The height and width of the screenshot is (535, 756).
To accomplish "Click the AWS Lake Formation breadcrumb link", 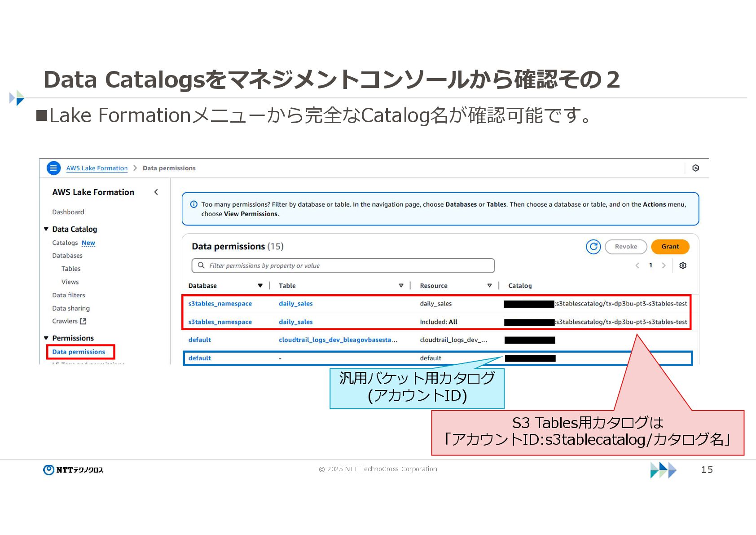I will [97, 168].
